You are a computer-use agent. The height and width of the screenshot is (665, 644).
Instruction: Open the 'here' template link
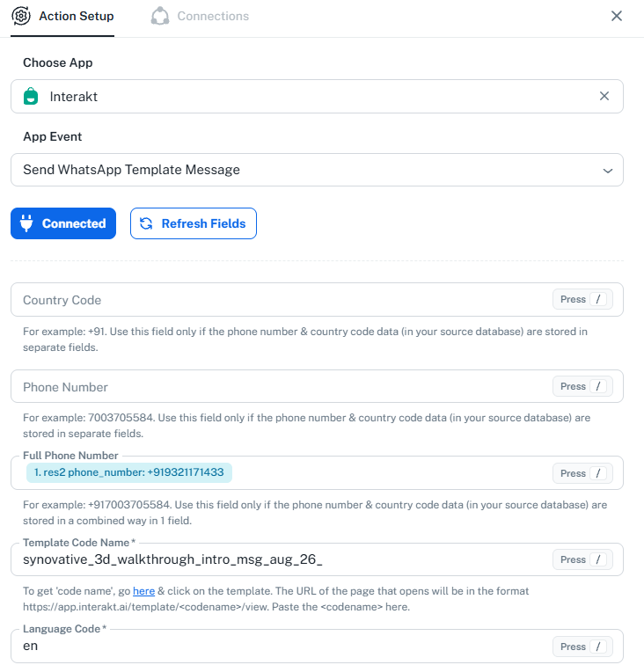143,591
